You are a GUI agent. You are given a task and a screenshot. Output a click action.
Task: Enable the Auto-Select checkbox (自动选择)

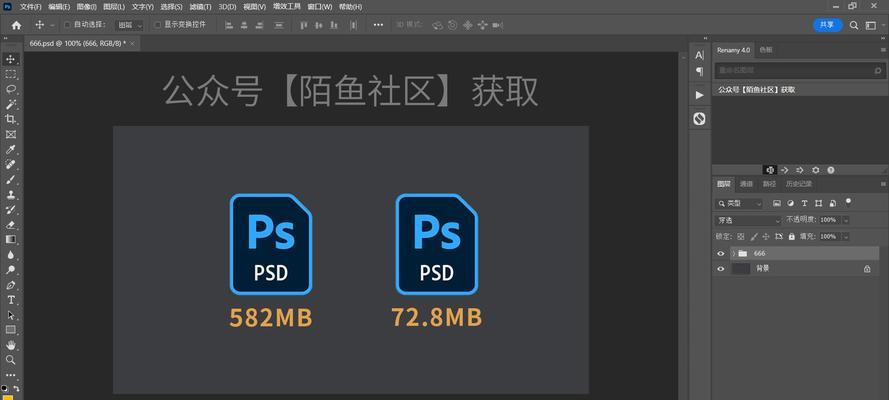[x=67, y=25]
